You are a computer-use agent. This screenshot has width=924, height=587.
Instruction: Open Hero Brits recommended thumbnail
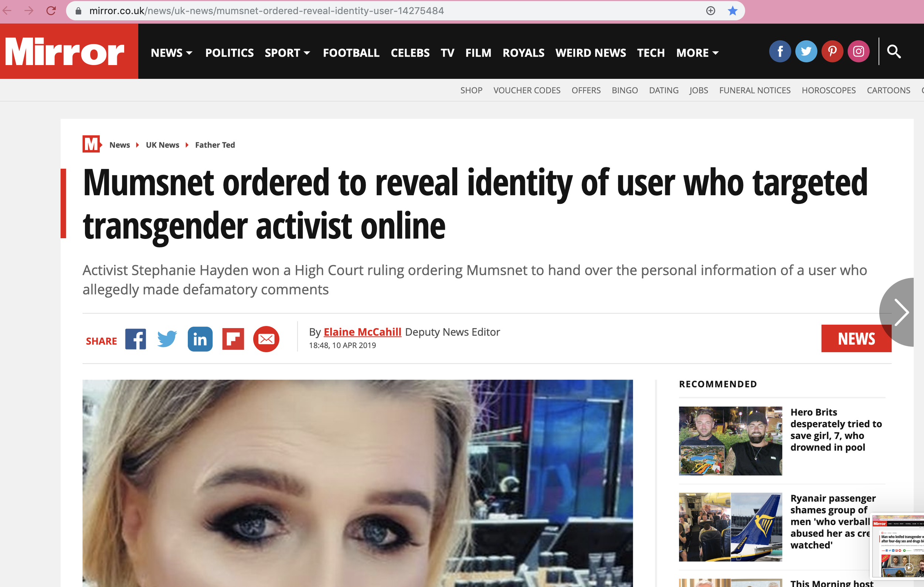tap(730, 441)
